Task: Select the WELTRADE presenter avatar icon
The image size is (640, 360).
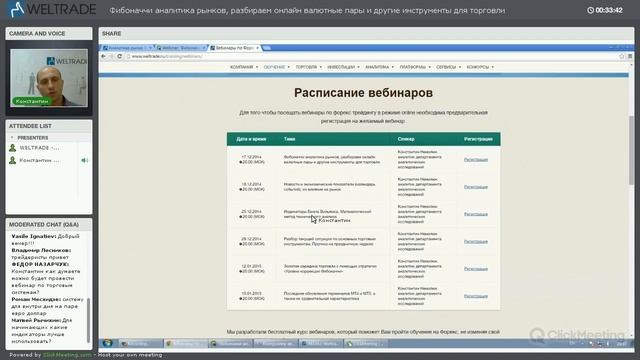Action: pos(13,148)
